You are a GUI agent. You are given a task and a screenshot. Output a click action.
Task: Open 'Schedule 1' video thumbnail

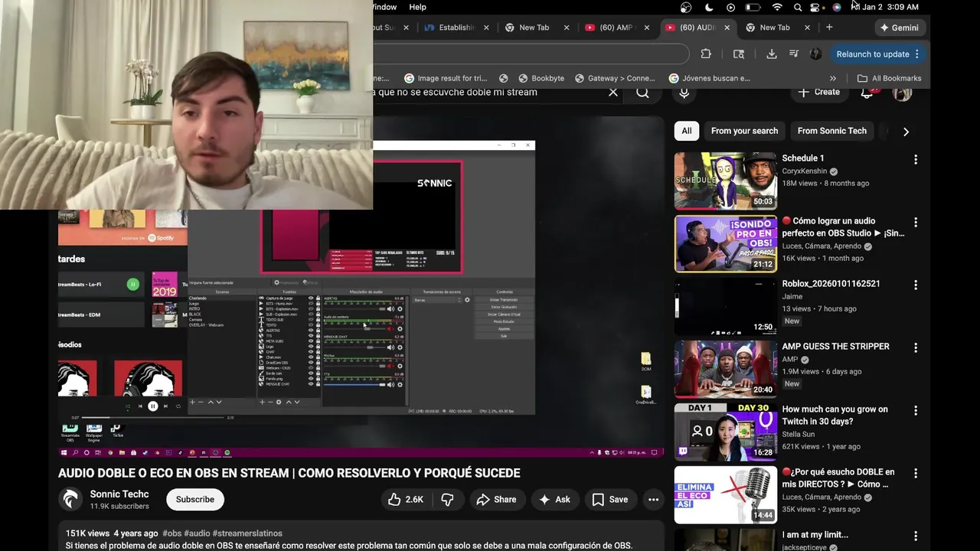726,181
